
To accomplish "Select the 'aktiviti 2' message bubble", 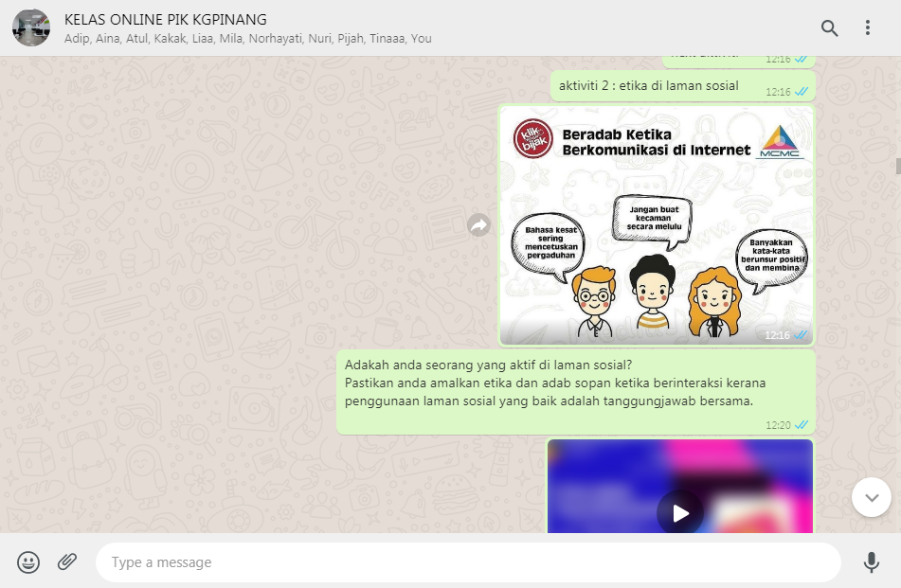I will click(x=648, y=86).
